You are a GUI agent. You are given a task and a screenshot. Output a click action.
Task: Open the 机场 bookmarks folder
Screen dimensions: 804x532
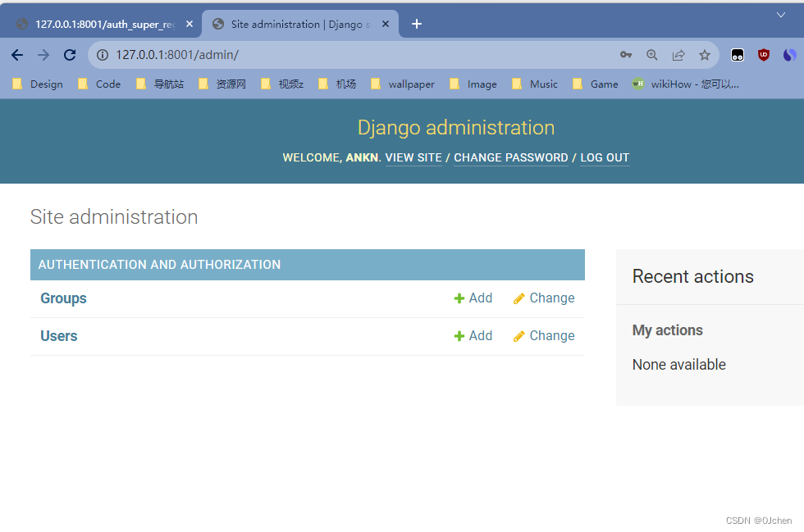[x=337, y=84]
